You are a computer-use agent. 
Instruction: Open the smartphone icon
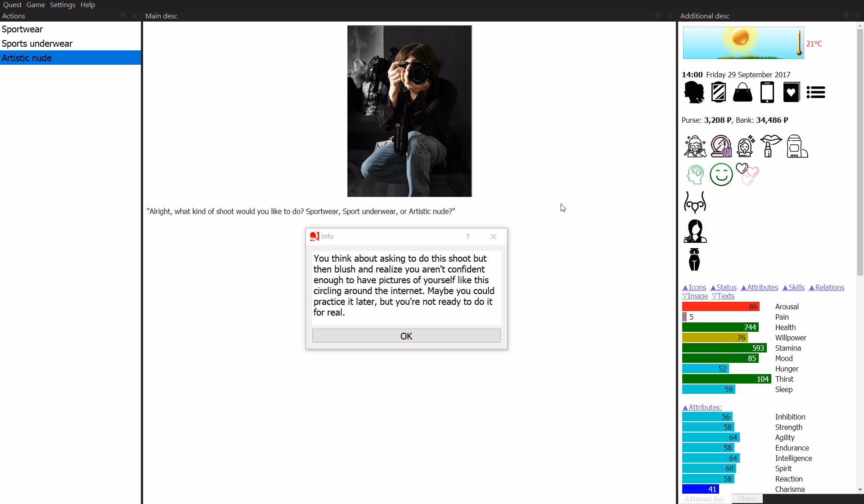coord(767,93)
